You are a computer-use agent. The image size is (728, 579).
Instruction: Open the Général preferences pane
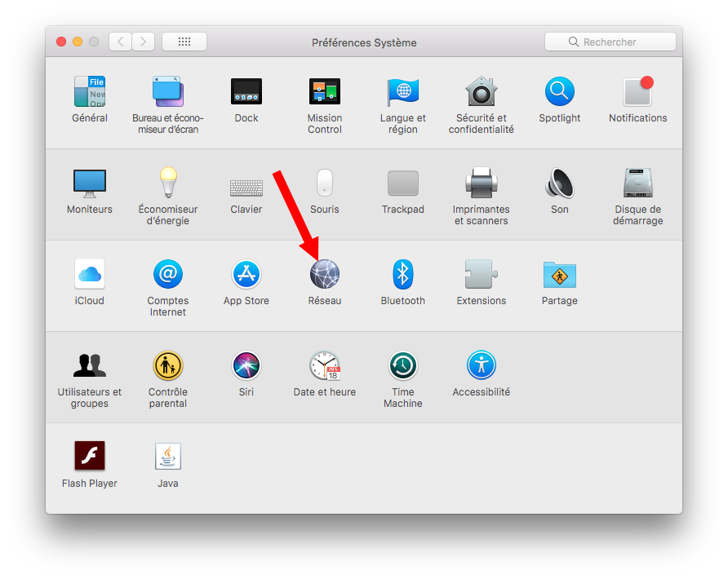pyautogui.click(x=90, y=91)
